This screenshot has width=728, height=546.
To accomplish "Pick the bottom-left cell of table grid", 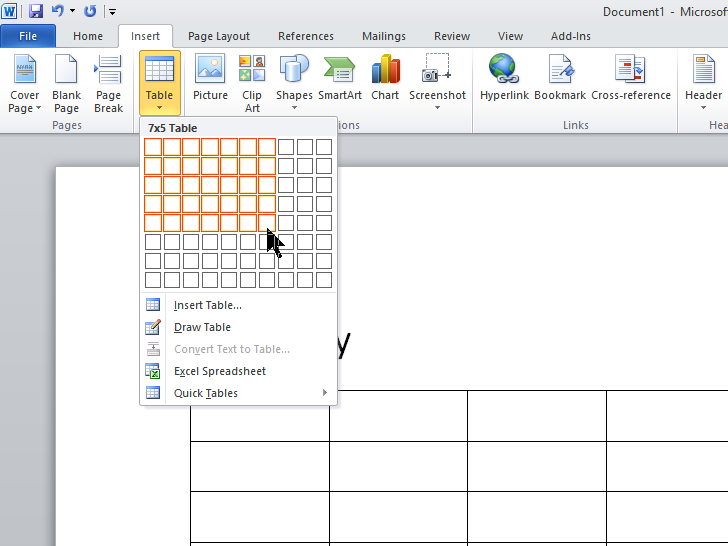I will (153, 280).
